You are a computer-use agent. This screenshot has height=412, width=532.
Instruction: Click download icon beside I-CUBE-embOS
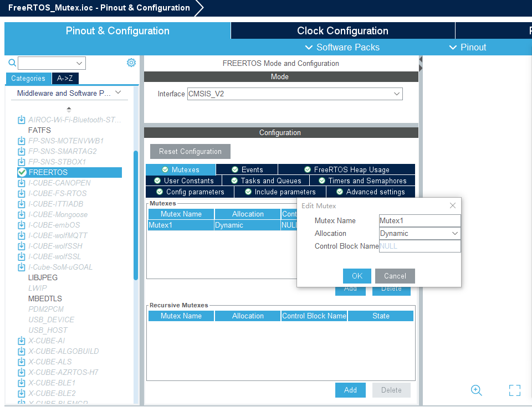coord(22,225)
